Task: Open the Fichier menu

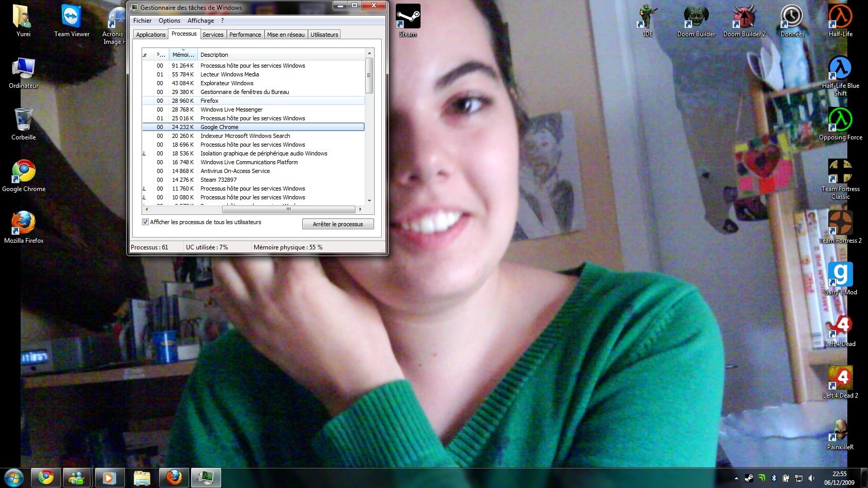Action: (142, 21)
